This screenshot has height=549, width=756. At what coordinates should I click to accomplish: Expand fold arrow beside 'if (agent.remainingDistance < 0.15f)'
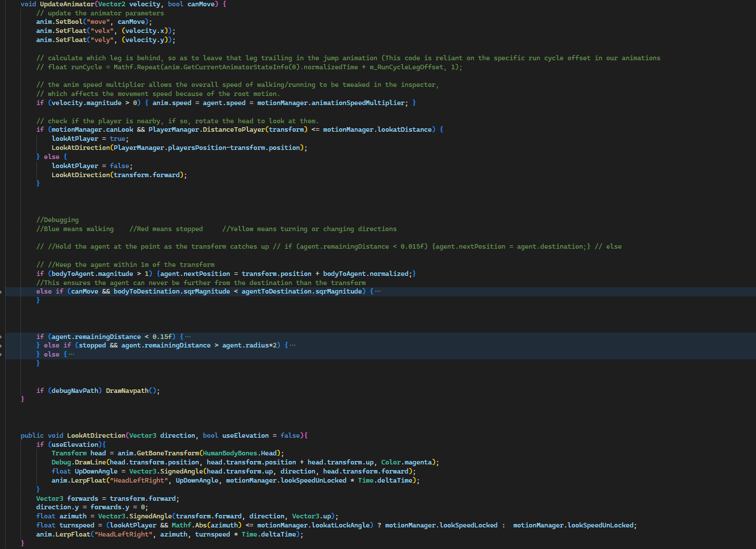click(1, 337)
